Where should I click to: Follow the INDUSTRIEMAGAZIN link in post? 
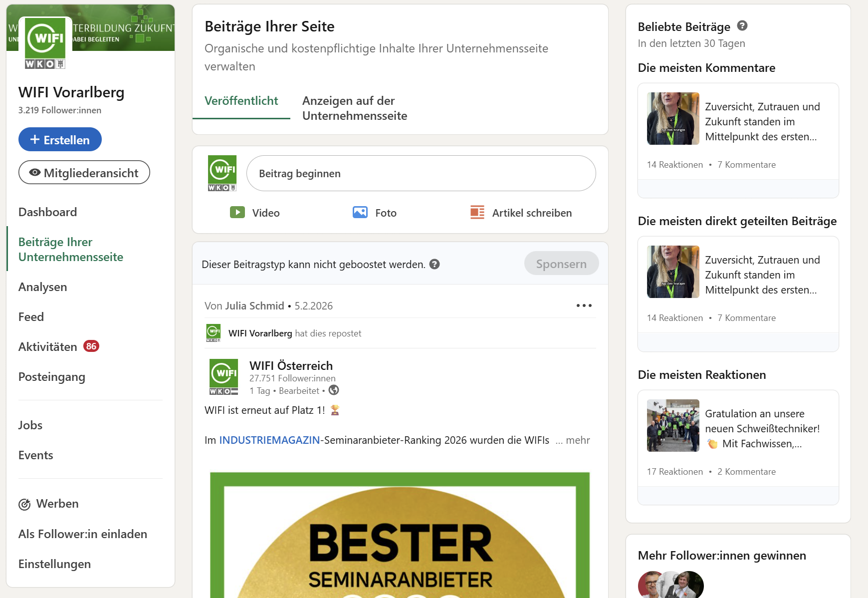(x=269, y=440)
